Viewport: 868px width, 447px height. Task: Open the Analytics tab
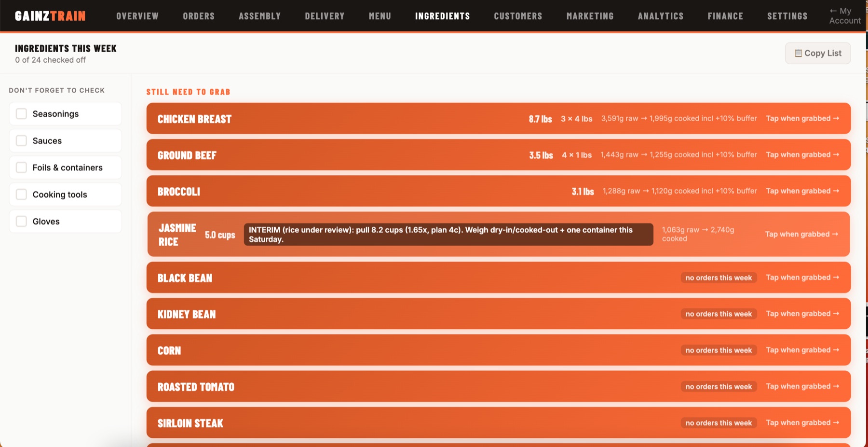[661, 16]
